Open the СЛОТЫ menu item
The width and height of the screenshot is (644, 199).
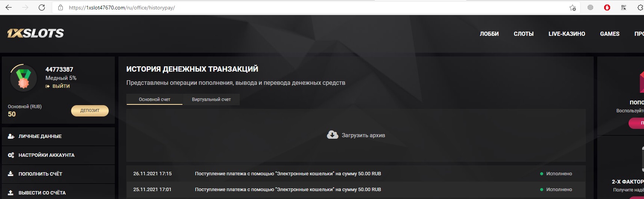(524, 34)
